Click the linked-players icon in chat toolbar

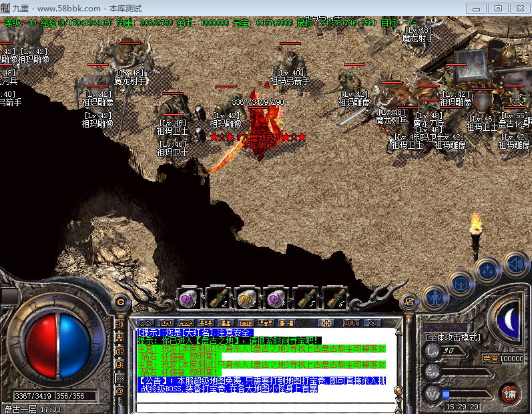point(286,323)
